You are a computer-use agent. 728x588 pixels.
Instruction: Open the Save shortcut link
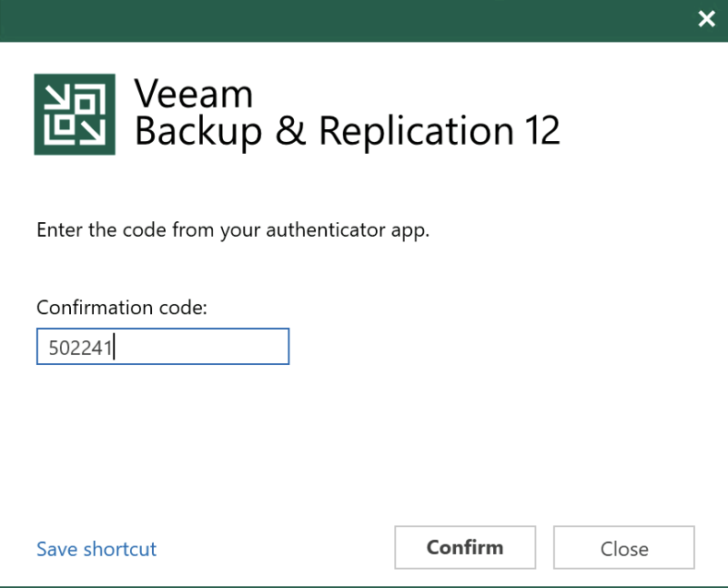pos(96,549)
